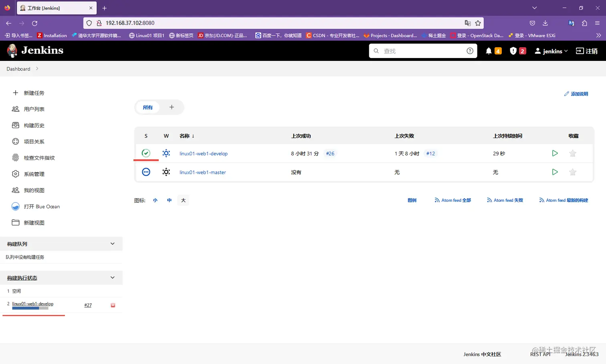The height and width of the screenshot is (364, 606).
Task: Click the search help question-mark icon
Action: [470, 51]
